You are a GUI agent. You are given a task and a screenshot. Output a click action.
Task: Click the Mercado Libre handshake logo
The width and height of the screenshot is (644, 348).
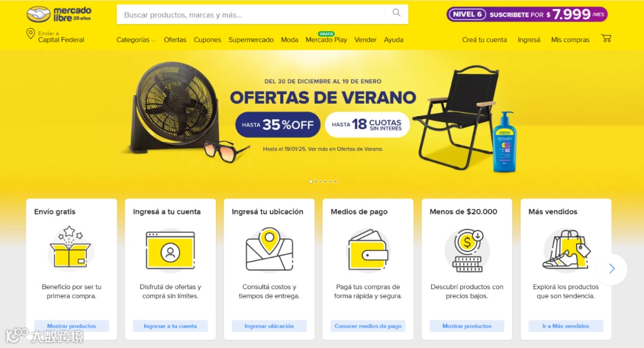click(39, 14)
